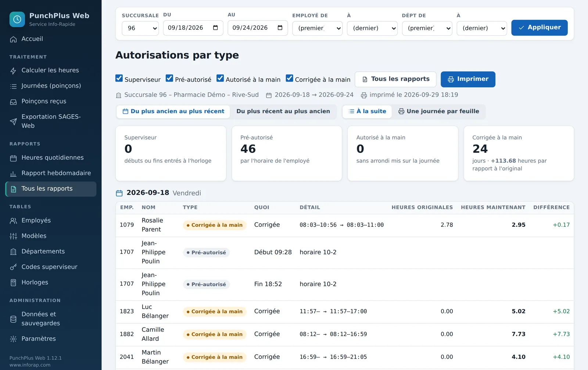This screenshot has width=588, height=370.
Task: Open Dépt de (premier) dropdown
Action: coord(427,28)
